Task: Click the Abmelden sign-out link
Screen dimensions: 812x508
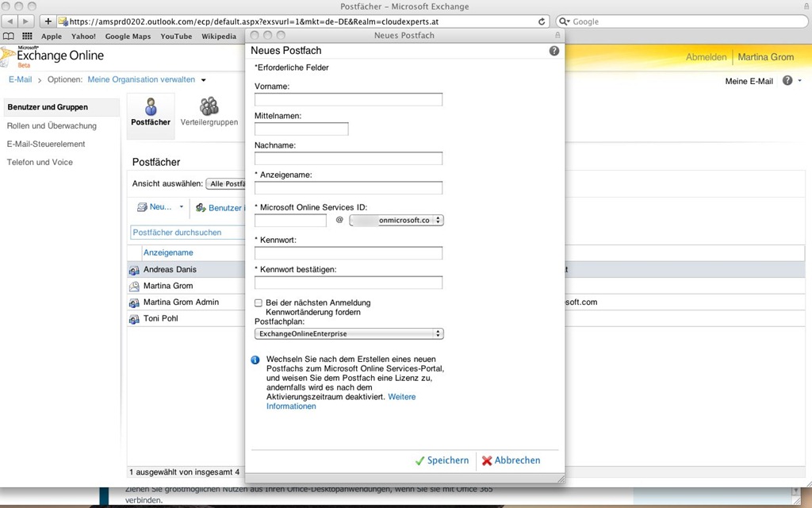Action: tap(706, 57)
